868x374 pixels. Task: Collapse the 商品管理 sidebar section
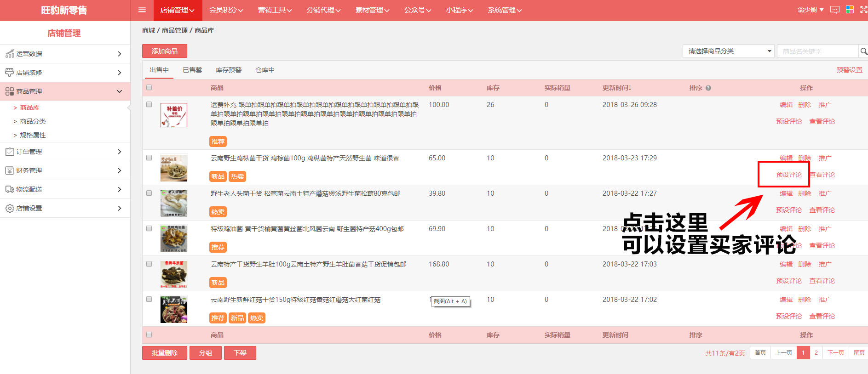coord(64,91)
